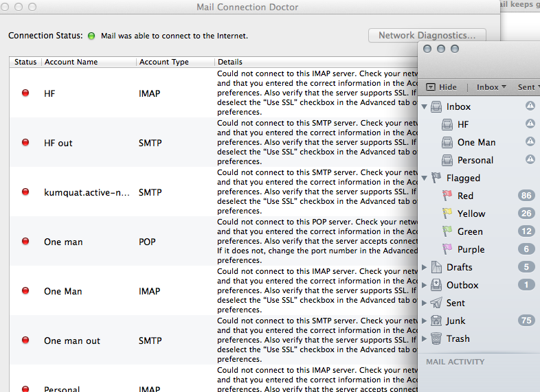Click the warning icon beside Personal inbox
Viewport: 540px width, 392px height.
coord(530,159)
